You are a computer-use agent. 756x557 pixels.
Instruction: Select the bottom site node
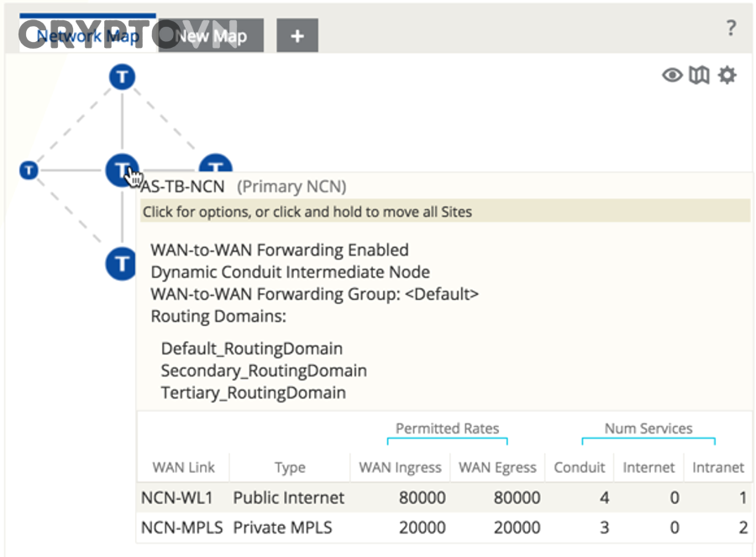[120, 264]
